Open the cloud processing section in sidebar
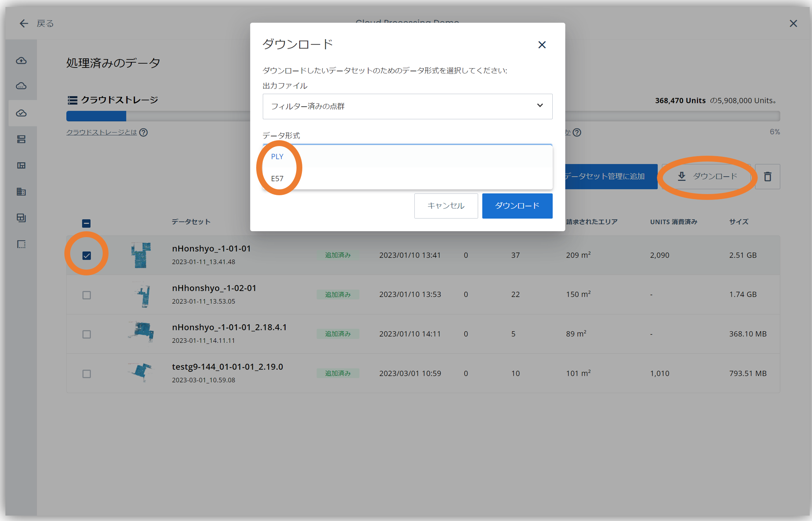 [22, 86]
